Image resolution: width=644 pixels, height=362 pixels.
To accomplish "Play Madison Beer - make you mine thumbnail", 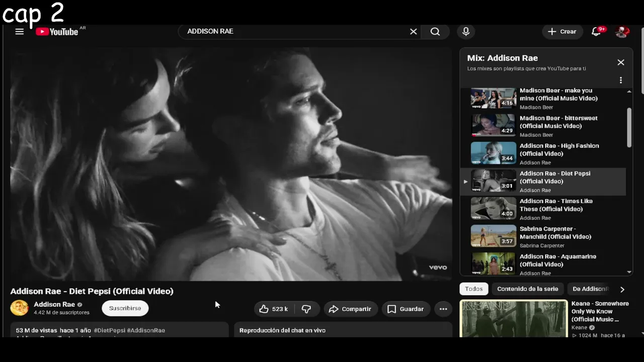I will point(494,98).
